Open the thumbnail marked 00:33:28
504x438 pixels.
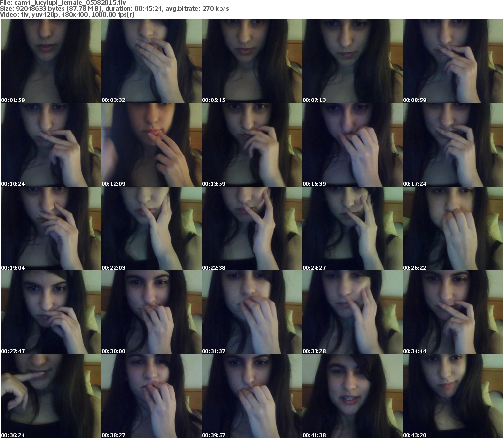point(352,312)
